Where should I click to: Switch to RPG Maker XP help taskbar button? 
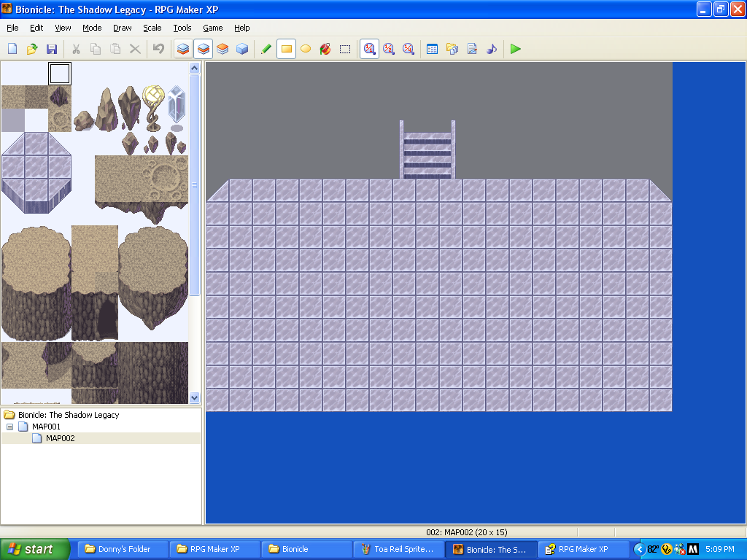[583, 549]
